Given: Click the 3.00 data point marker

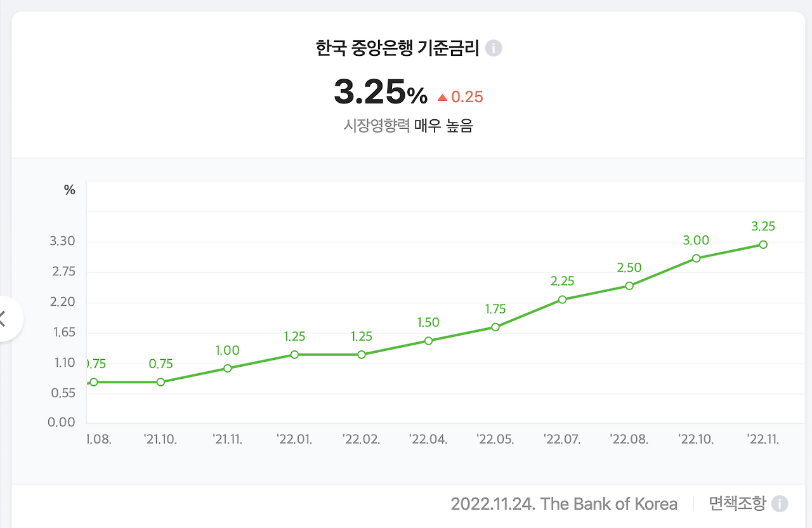Looking at the screenshot, I should [x=696, y=258].
